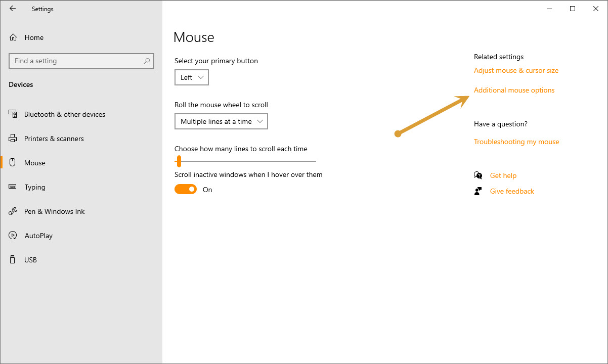Open the USB settings page
Image resolution: width=608 pixels, height=364 pixels.
(x=30, y=260)
